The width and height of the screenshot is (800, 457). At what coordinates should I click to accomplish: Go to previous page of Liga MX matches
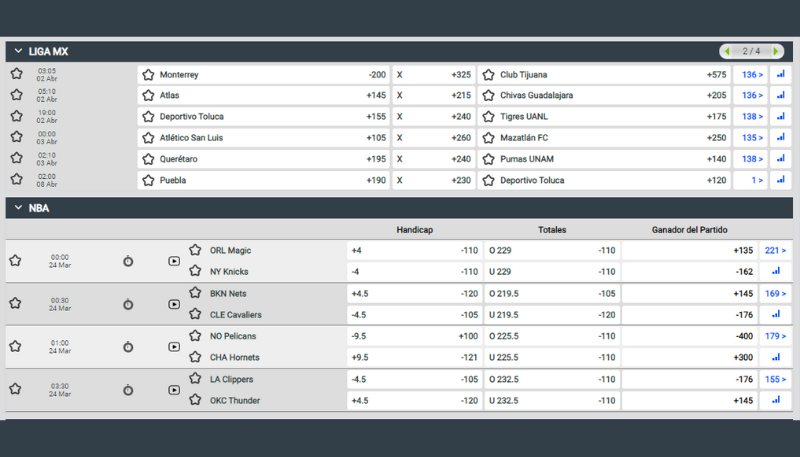point(729,51)
